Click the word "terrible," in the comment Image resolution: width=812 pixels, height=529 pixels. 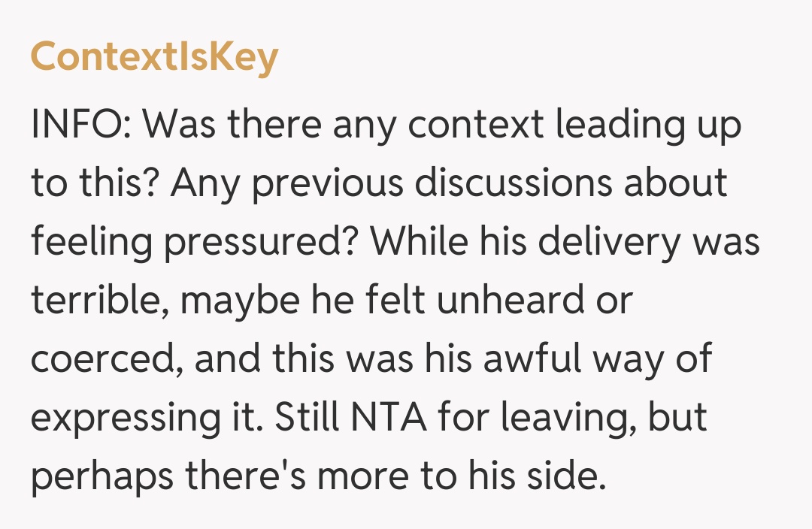pos(98,302)
